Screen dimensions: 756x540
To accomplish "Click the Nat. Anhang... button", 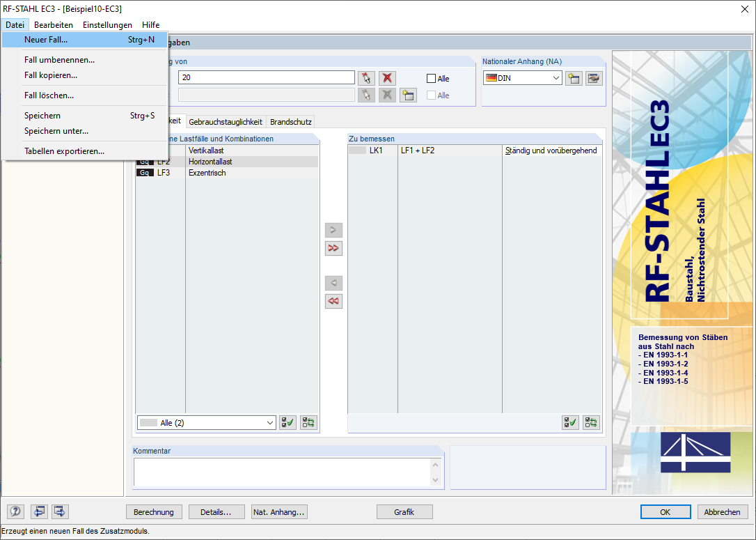I will point(279,512).
